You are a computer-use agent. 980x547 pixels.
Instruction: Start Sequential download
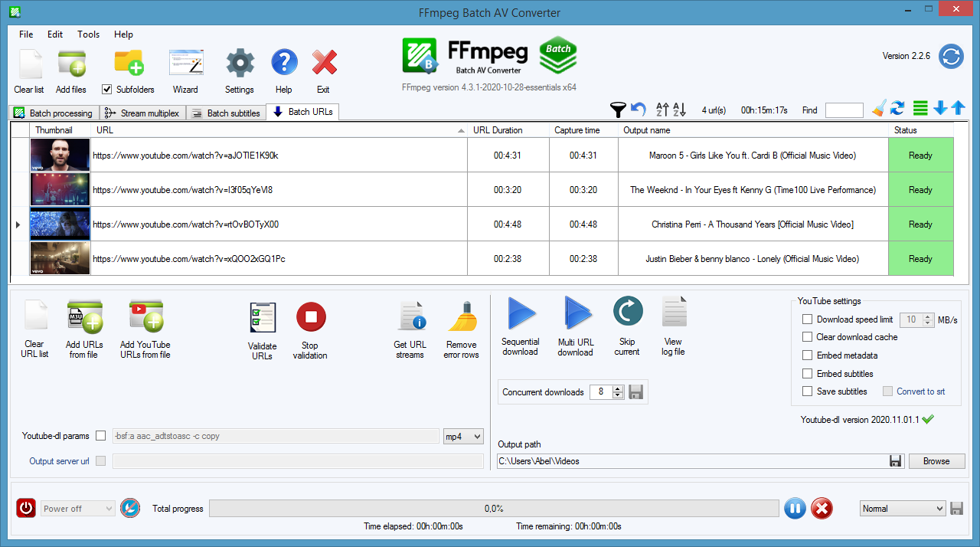521,314
